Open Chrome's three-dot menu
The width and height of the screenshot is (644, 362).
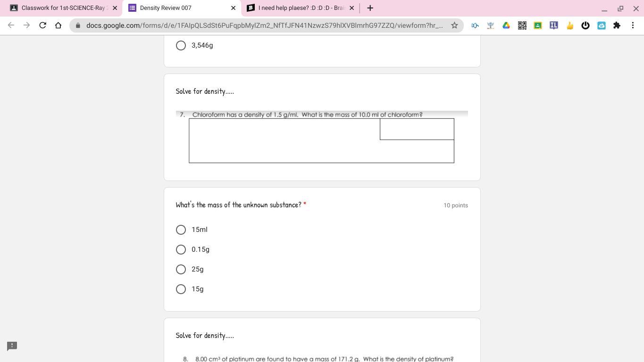633,25
